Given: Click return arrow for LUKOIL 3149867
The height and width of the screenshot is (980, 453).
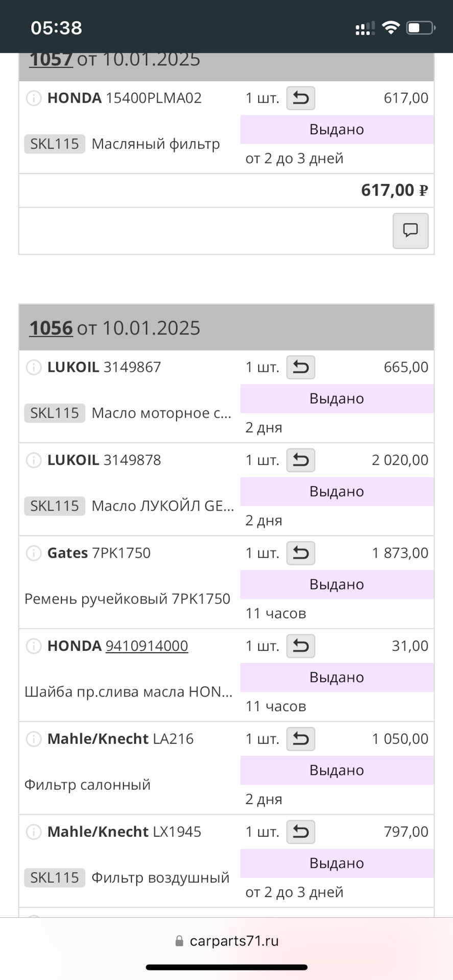Looking at the screenshot, I should pos(300,367).
